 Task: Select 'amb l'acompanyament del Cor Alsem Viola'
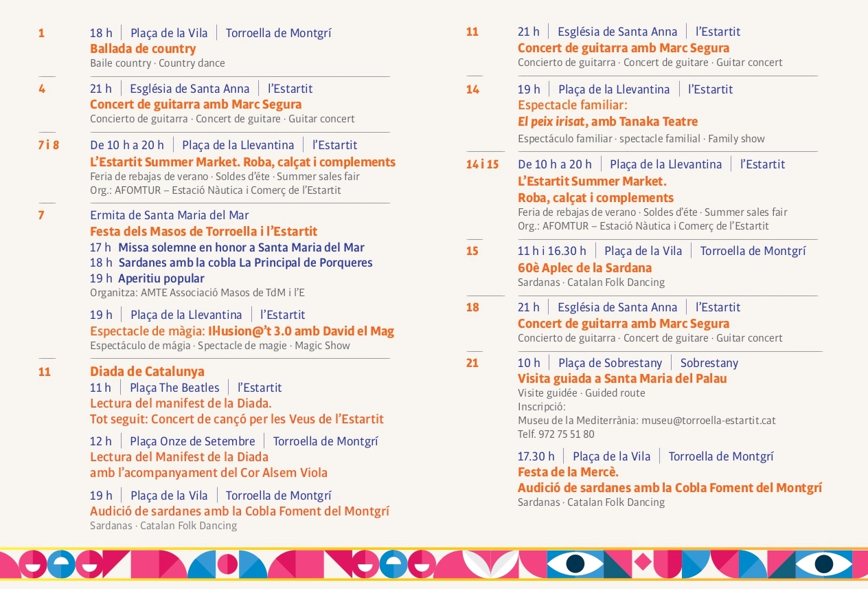(x=209, y=473)
